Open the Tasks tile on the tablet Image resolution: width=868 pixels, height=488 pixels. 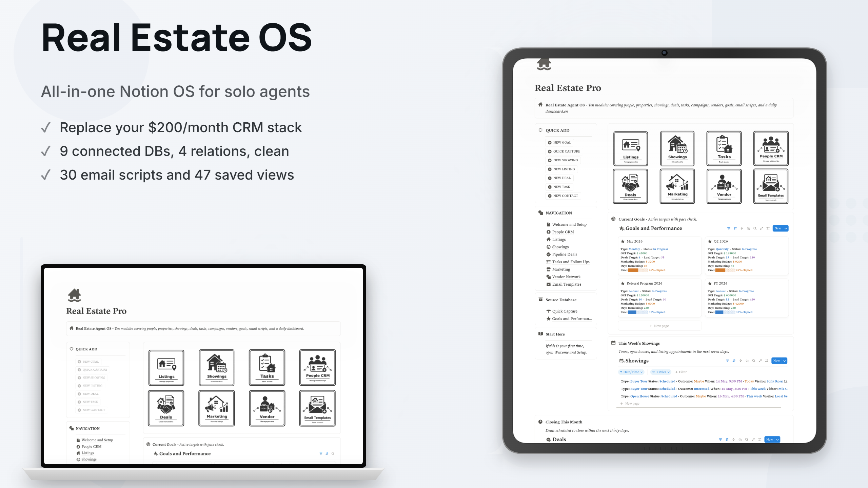pos(724,148)
